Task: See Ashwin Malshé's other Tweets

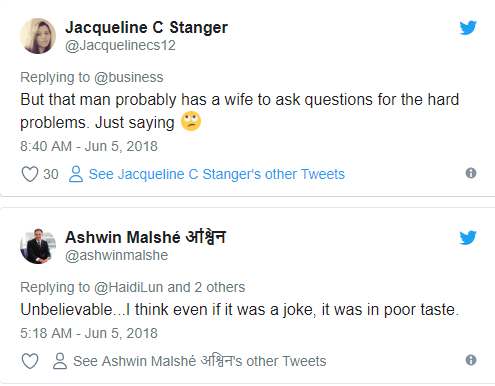Action: (200, 361)
